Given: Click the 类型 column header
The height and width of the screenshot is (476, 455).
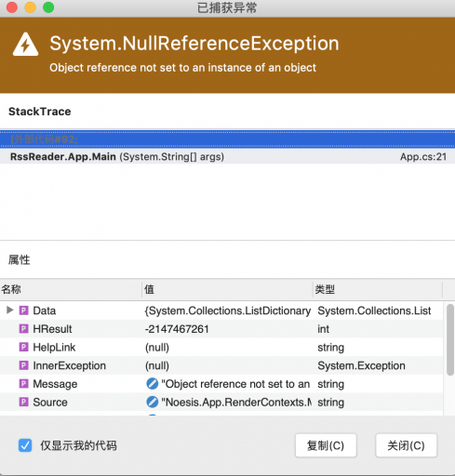Looking at the screenshot, I should click(x=377, y=289).
